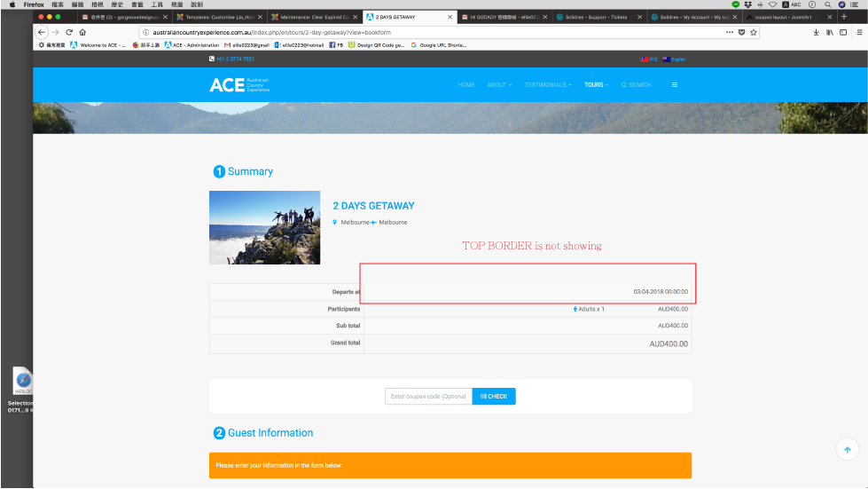Click the 2 DAYS GETAWAY title link
868x489 pixels.
373,206
